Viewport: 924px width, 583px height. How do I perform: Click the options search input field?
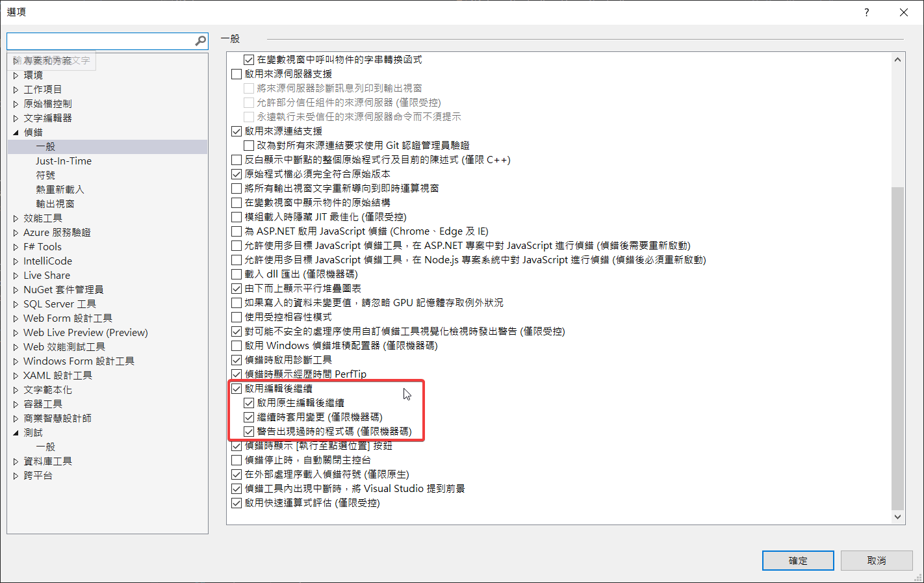pyautogui.click(x=101, y=41)
